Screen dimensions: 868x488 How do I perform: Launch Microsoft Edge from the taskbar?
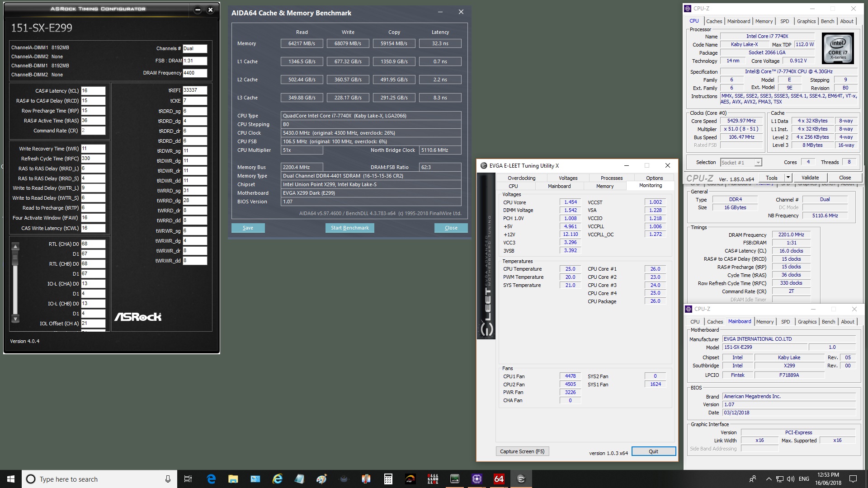tap(211, 479)
